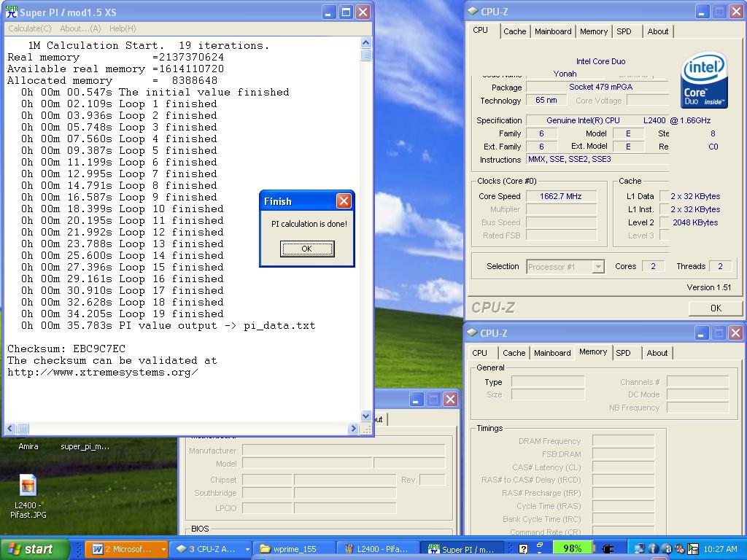
Task: Switch to the Cache tab in top CPU-Z window
Action: point(514,31)
